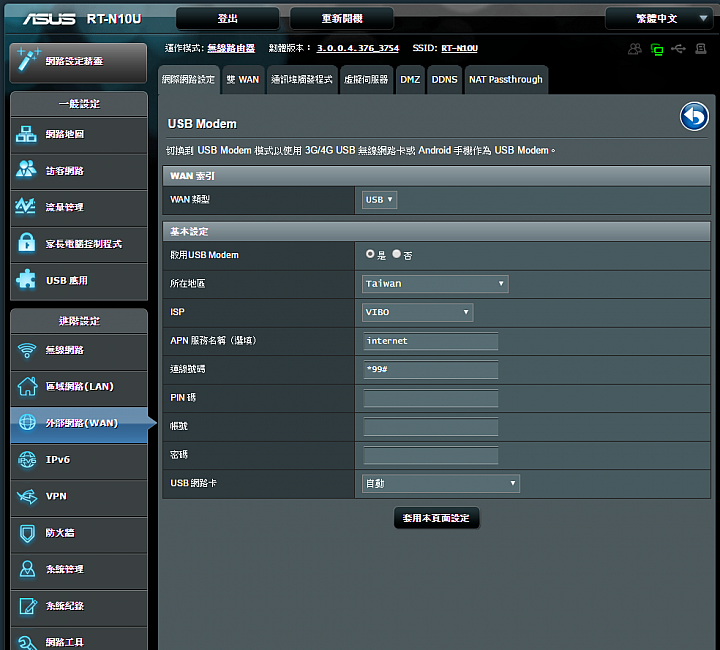This screenshot has height=650, width=720.
Task: Click the green network status icon
Action: pyautogui.click(x=657, y=49)
